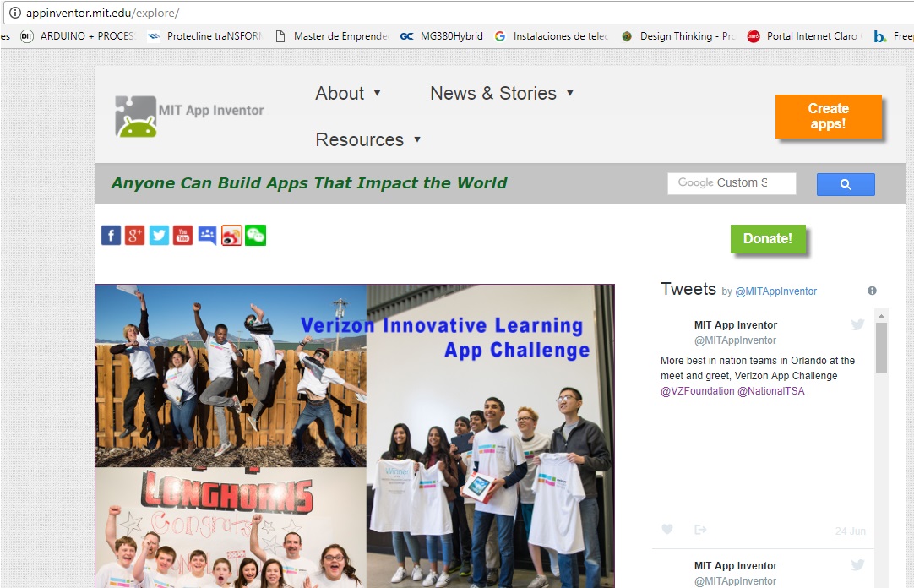Screen dimensions: 914x588
Task: Open the Google Plus social icon
Action: click(x=134, y=236)
